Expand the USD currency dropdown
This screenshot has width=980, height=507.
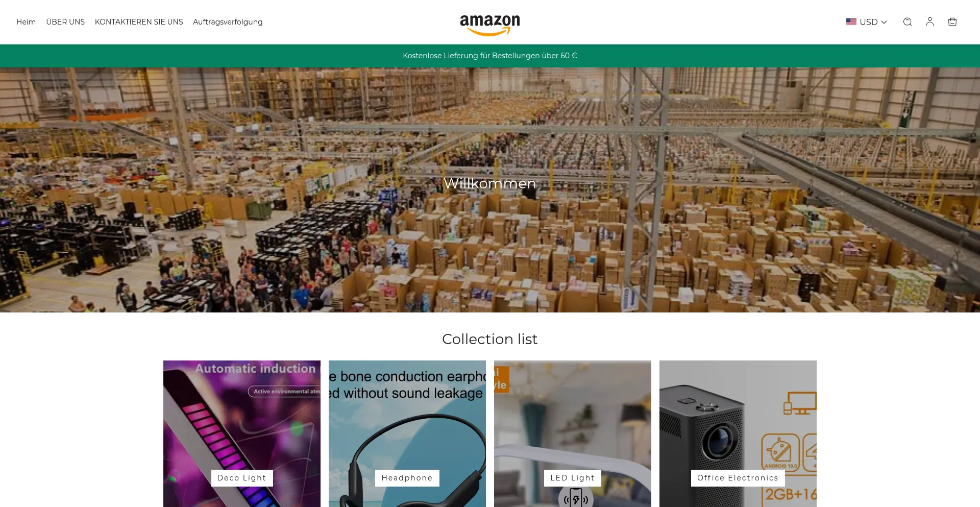(867, 22)
